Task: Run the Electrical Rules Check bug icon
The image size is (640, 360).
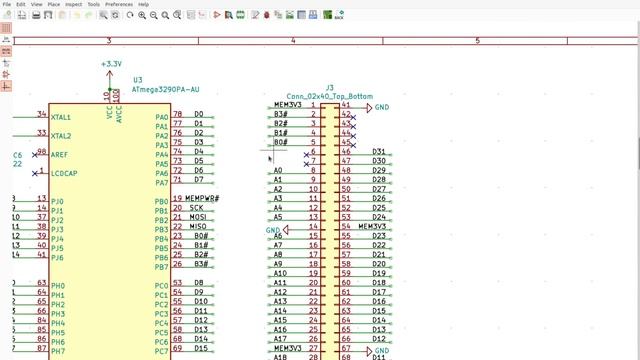Action: [267, 15]
